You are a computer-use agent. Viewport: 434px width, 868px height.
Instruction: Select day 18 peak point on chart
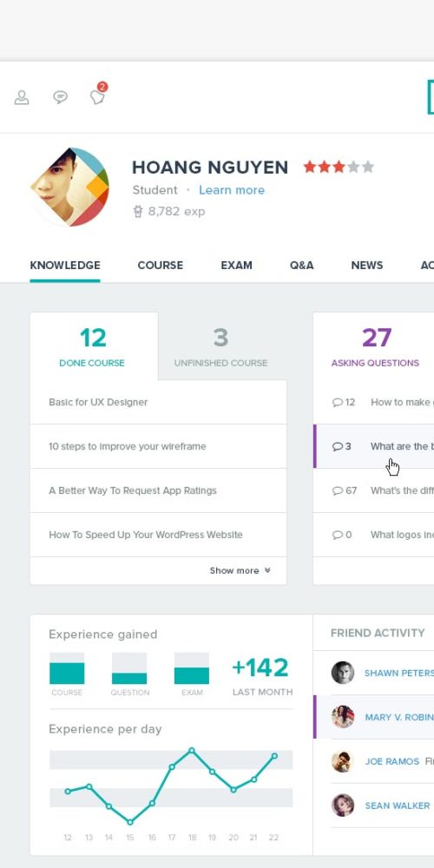(x=192, y=751)
